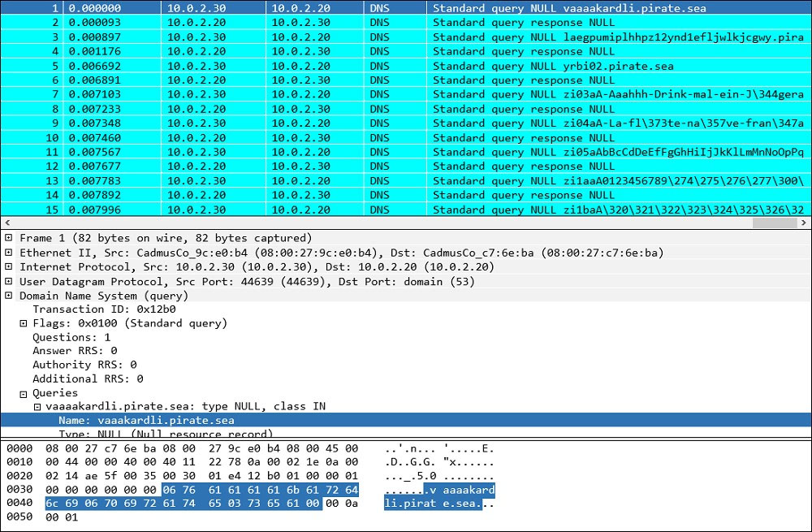Expand the Internet Protocol tree node
This screenshot has width=812, height=532.
9,266
